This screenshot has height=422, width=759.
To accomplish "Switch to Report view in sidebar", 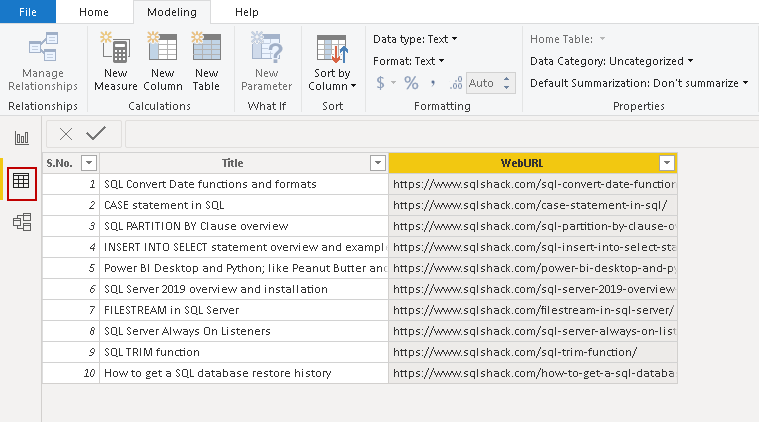I will pyautogui.click(x=21, y=138).
